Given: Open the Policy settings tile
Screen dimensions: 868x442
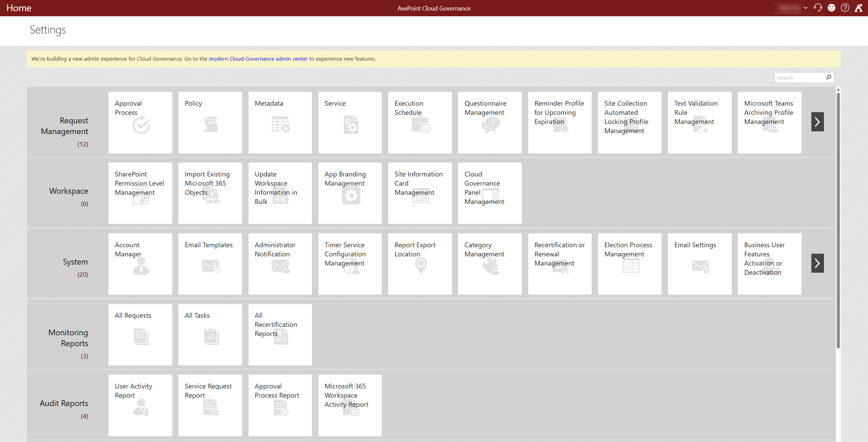Looking at the screenshot, I should pyautogui.click(x=210, y=122).
